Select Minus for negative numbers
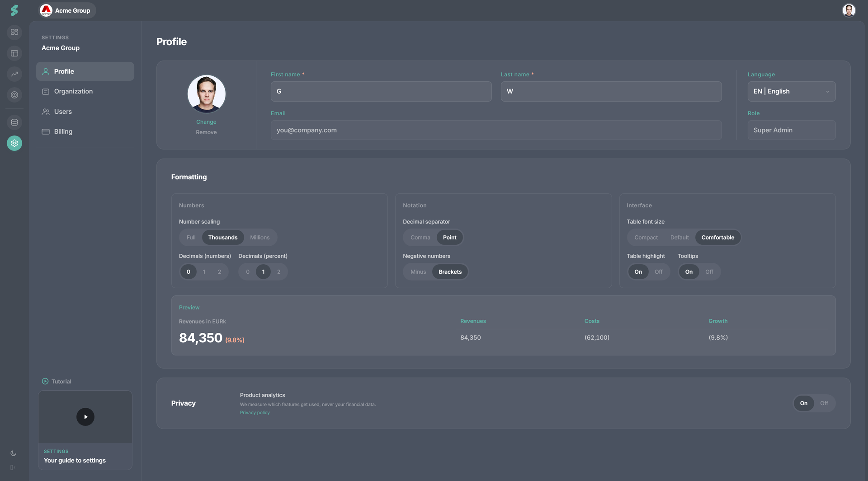The height and width of the screenshot is (481, 868). pyautogui.click(x=418, y=272)
